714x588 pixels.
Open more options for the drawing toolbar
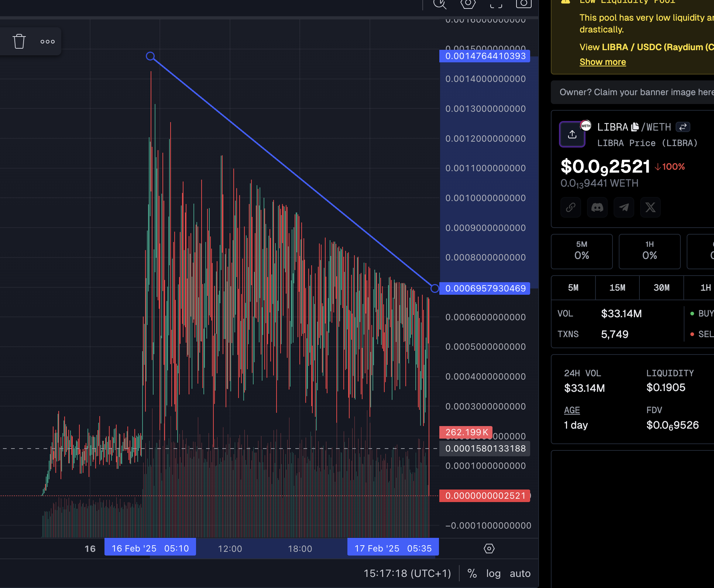coord(48,42)
